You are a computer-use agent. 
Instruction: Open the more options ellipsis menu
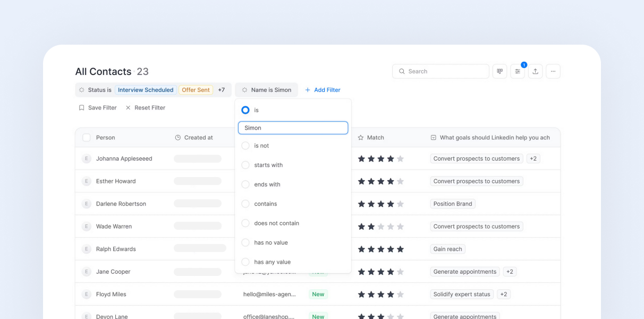click(x=553, y=71)
